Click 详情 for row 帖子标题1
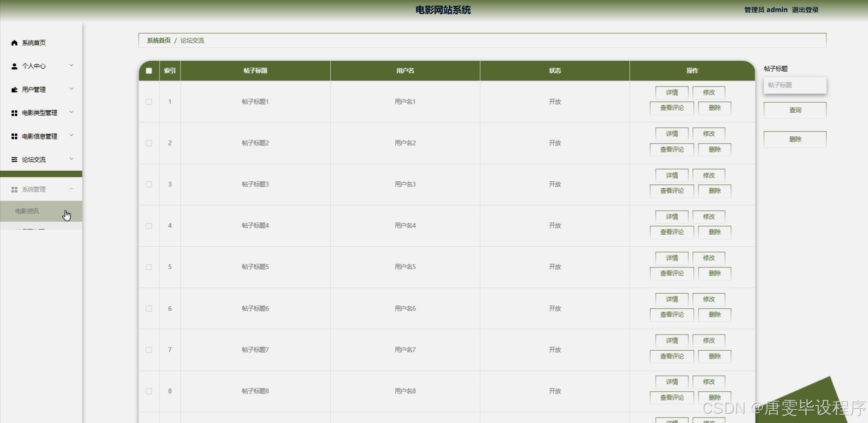 672,93
